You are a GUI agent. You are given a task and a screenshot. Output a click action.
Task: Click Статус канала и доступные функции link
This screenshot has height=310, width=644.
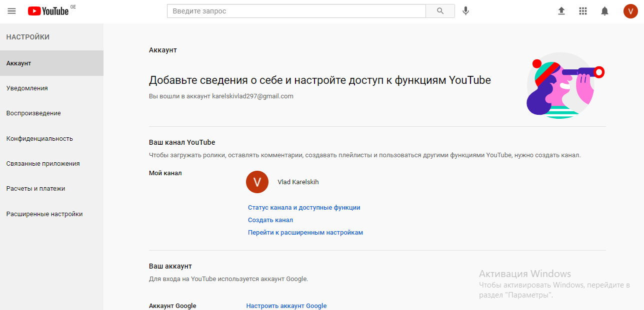(304, 208)
